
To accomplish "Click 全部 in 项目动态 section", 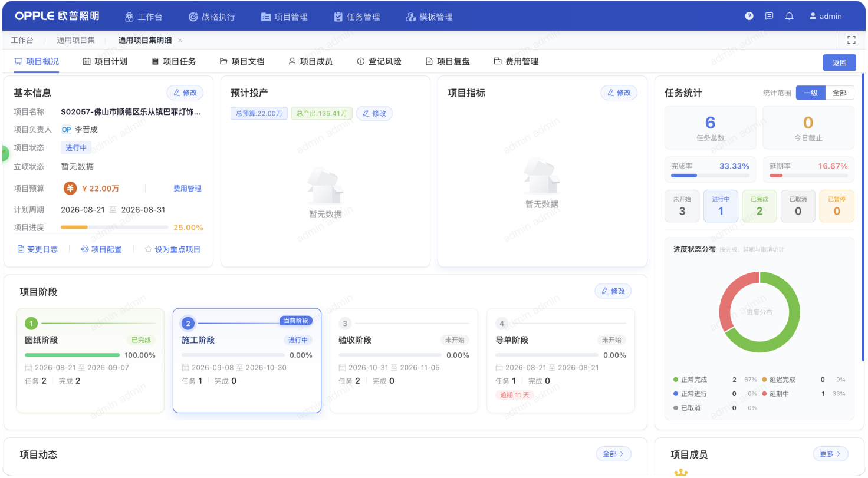I will click(614, 454).
